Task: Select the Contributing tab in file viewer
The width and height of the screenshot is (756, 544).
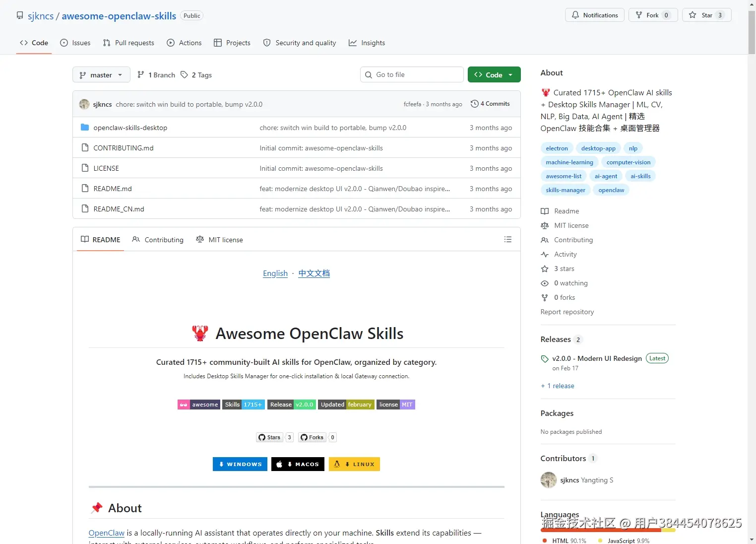Action: coord(158,240)
